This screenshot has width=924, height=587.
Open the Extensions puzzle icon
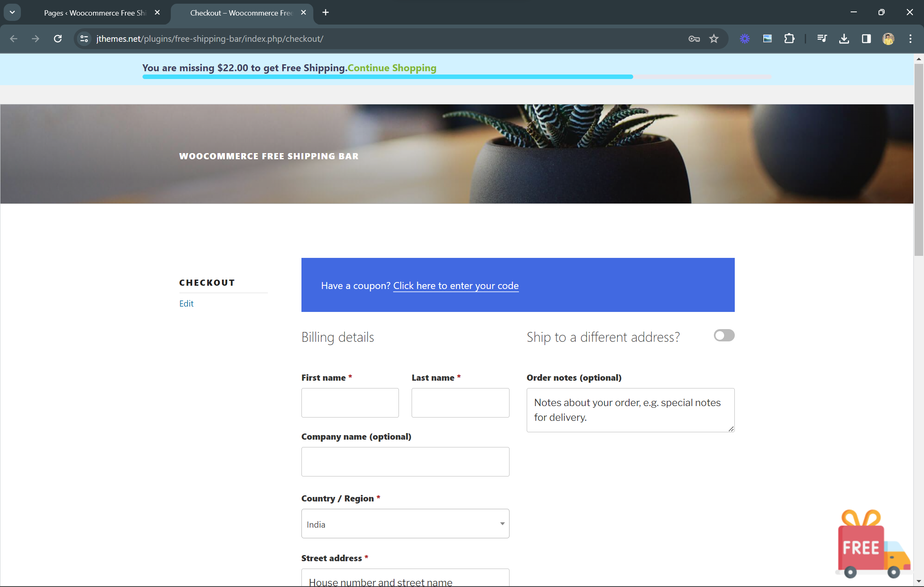[789, 38]
